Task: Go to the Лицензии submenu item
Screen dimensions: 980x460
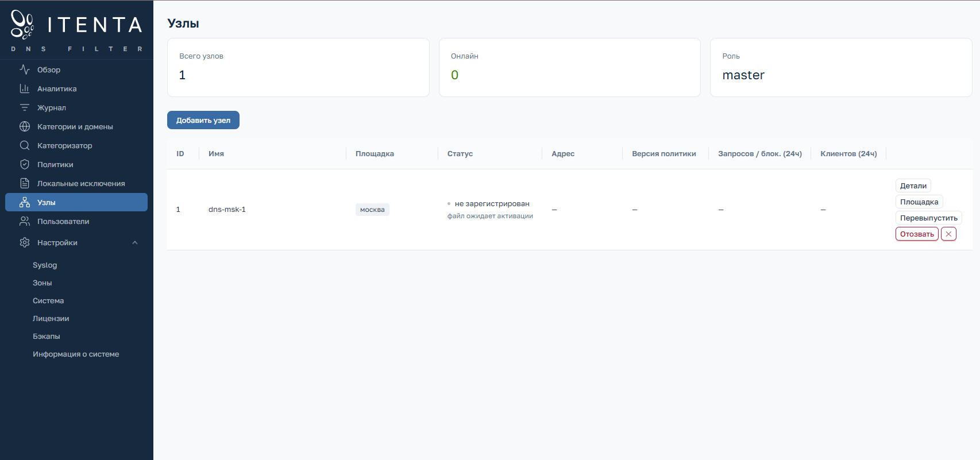Action: [51, 318]
